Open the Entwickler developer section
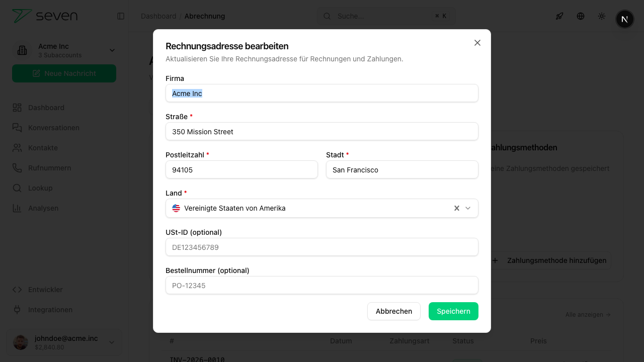Screen dimensions: 644x362 pos(45,290)
